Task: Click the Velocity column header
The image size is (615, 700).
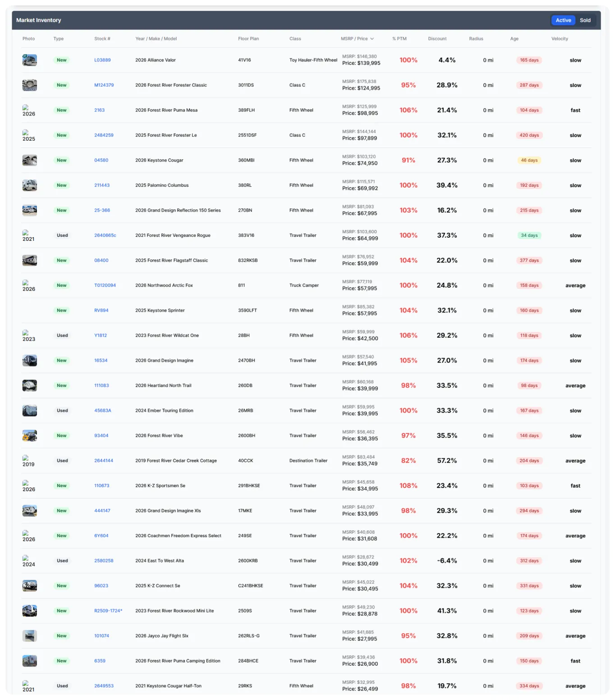Action: tap(560, 39)
